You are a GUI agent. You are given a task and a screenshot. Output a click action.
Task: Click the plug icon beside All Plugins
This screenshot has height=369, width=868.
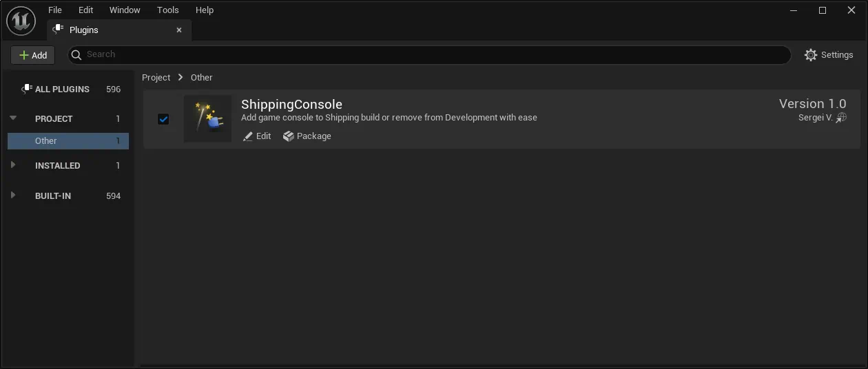tap(26, 89)
